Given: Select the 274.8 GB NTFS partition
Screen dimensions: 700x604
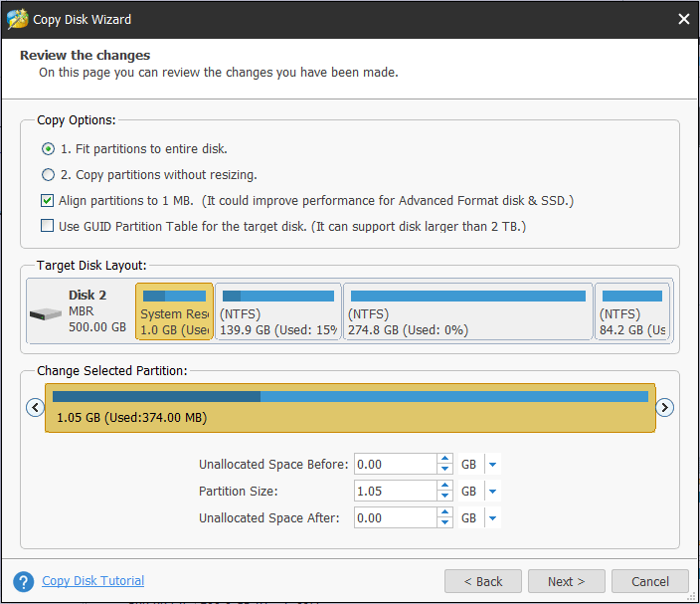Looking at the screenshot, I should point(467,311).
